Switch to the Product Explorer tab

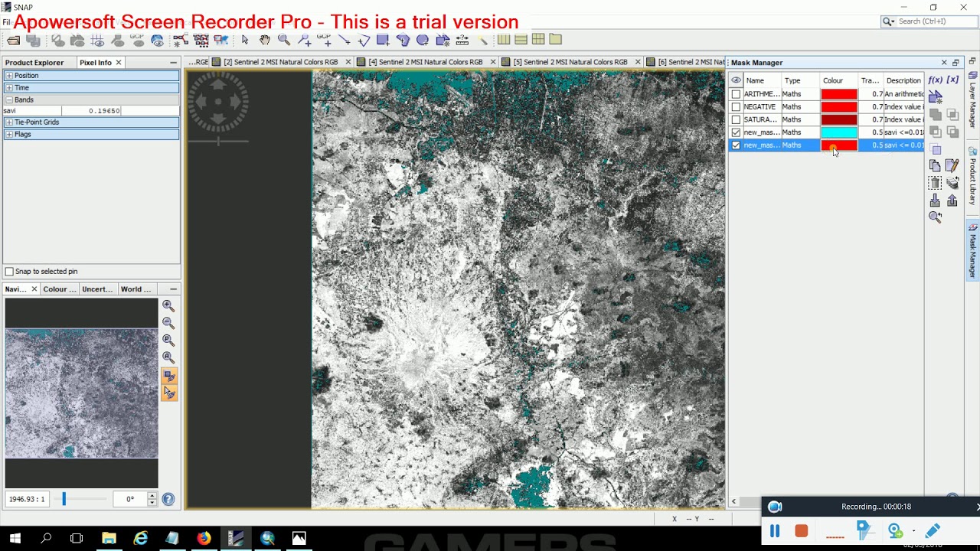tap(34, 63)
